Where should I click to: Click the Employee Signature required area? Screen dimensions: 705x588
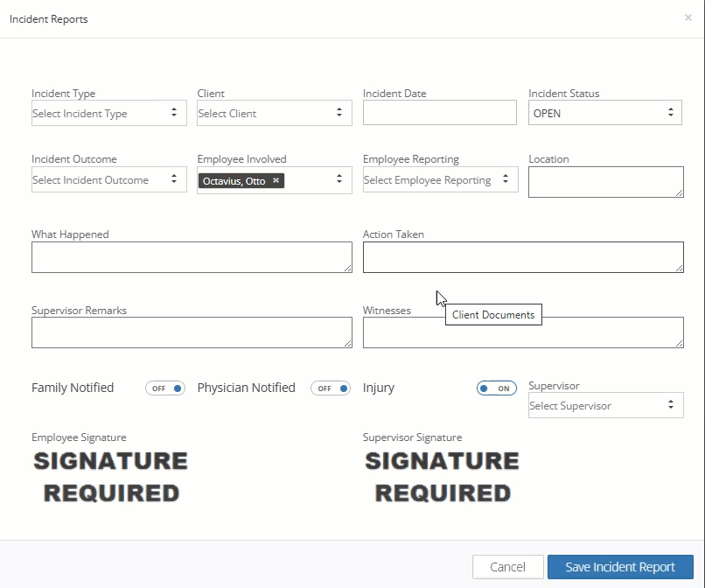click(111, 477)
